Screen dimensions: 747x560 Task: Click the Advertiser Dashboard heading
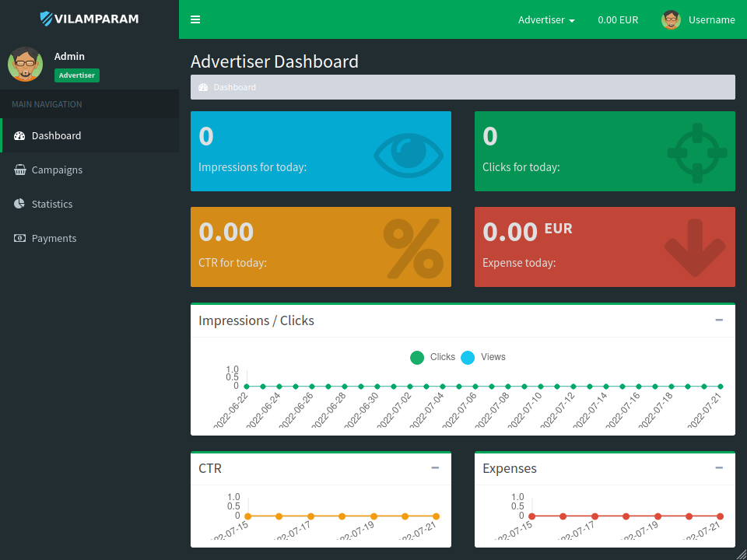point(275,62)
